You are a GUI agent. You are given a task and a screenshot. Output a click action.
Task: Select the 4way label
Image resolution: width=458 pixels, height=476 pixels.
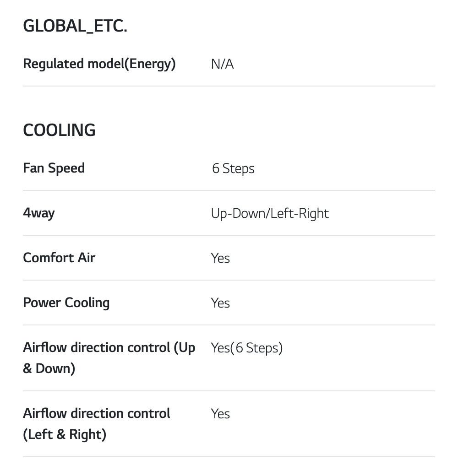(x=38, y=213)
